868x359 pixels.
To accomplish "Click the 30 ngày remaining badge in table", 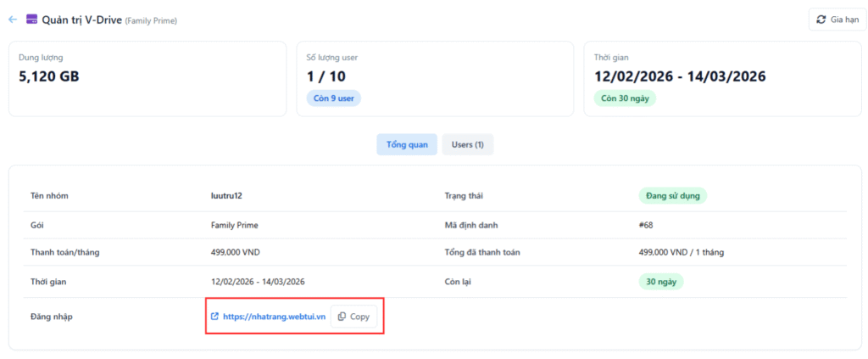I will click(x=660, y=282).
